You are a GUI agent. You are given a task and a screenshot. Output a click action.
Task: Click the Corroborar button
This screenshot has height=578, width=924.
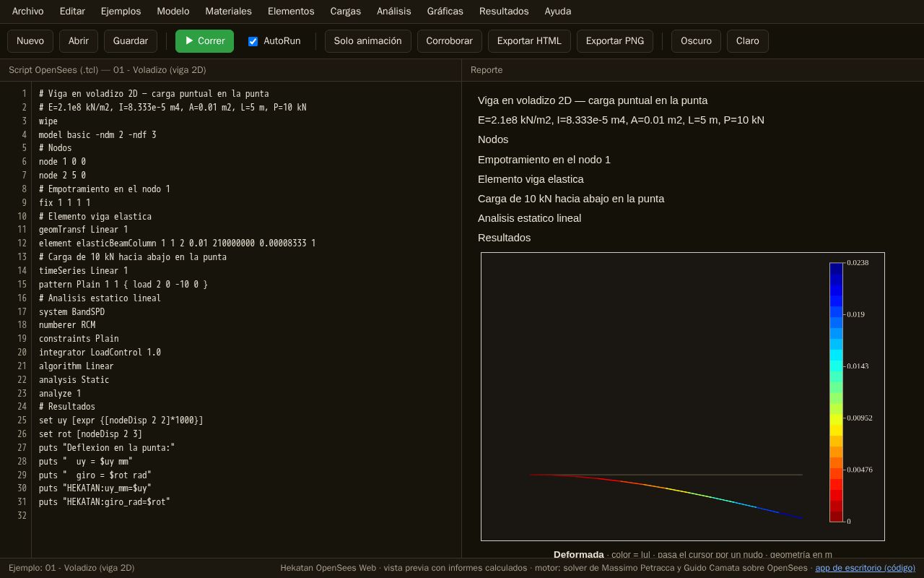tap(450, 41)
